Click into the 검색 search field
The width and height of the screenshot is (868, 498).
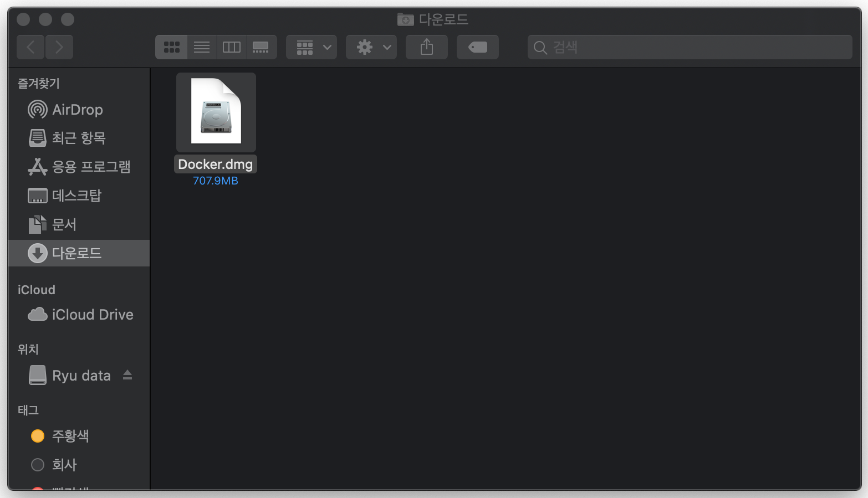(x=690, y=47)
